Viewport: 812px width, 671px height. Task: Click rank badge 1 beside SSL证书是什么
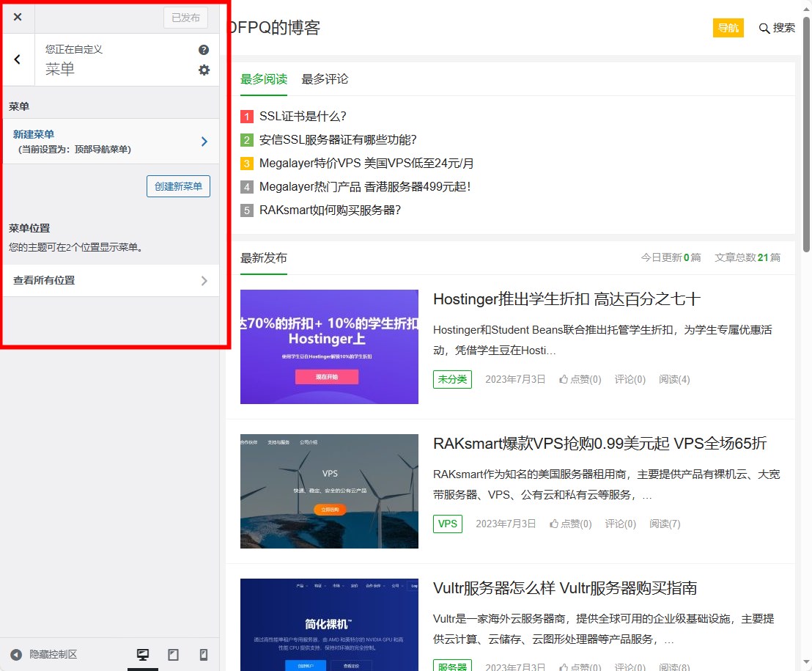[x=246, y=117]
